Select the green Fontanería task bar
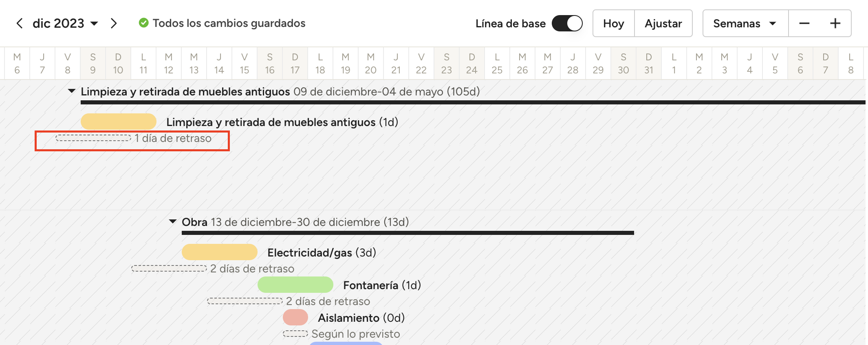The width and height of the screenshot is (868, 345). click(x=295, y=285)
